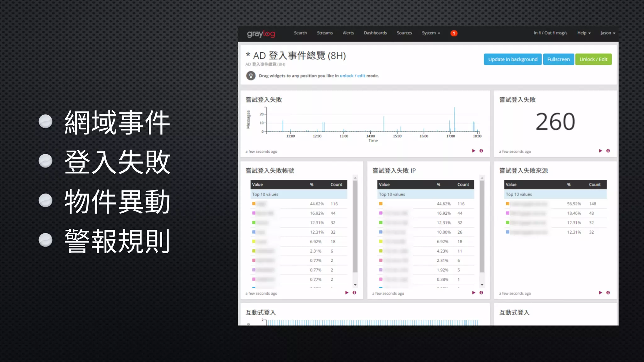Open the red notification badge
Viewport: 644px width, 362px height.
tap(453, 33)
